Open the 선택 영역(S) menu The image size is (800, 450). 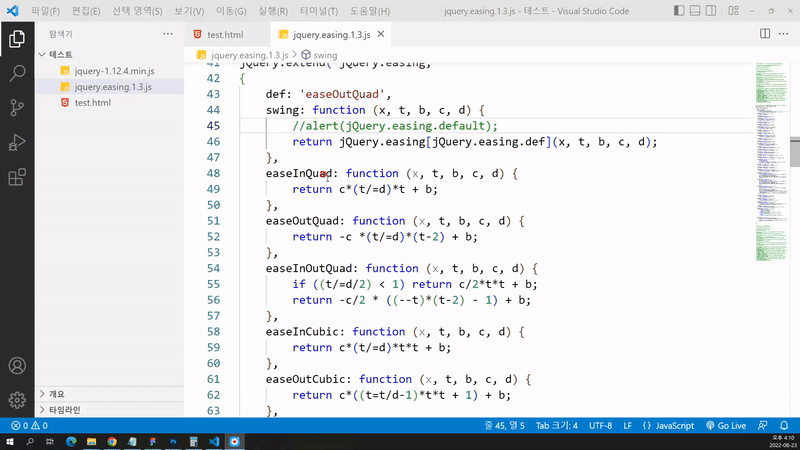point(137,11)
